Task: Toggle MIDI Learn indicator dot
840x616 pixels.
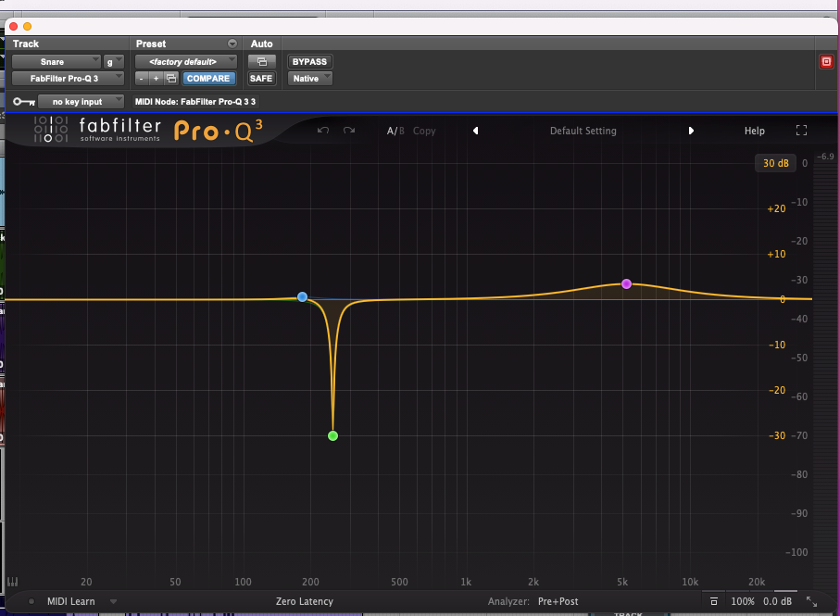Action: click(x=31, y=601)
